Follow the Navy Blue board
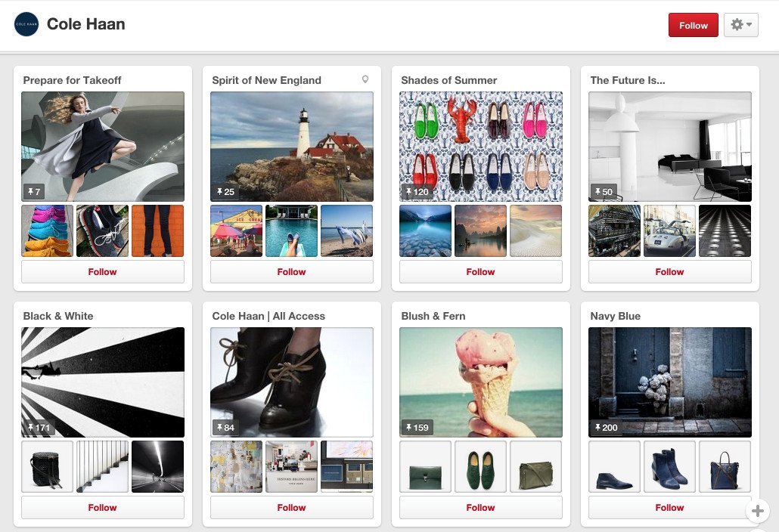This screenshot has width=779, height=532. [669, 507]
